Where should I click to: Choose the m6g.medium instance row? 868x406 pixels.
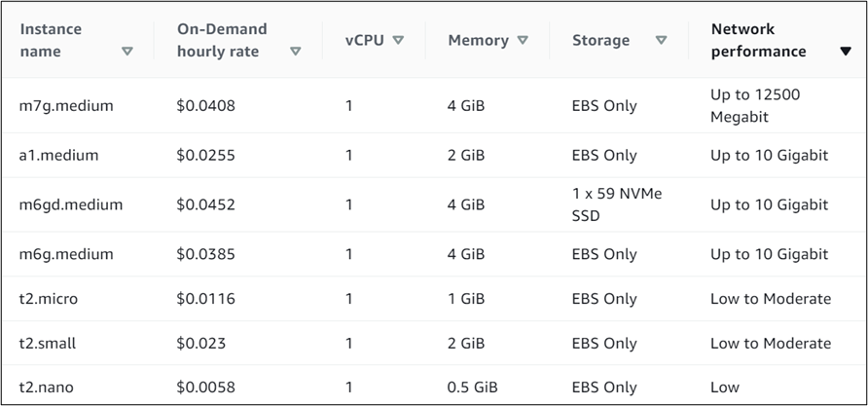pyautogui.click(x=66, y=254)
